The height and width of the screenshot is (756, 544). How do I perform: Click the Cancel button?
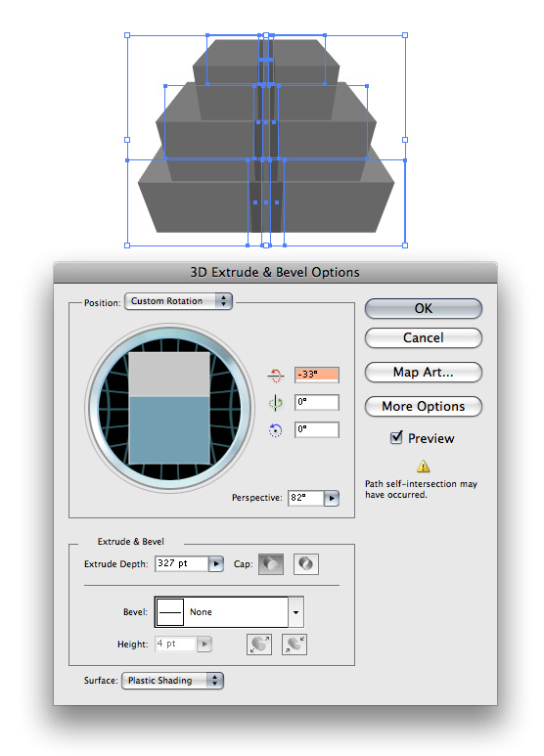point(424,338)
